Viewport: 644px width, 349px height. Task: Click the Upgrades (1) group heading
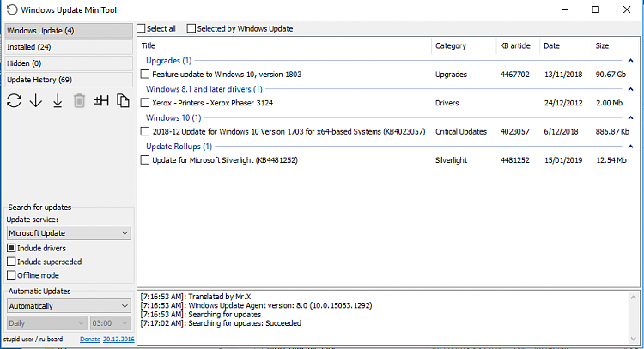(x=169, y=61)
